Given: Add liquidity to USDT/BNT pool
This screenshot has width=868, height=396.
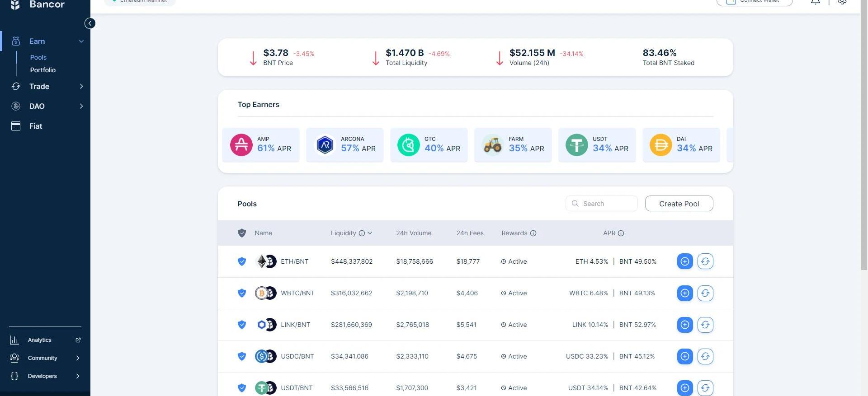Looking at the screenshot, I should point(685,388).
